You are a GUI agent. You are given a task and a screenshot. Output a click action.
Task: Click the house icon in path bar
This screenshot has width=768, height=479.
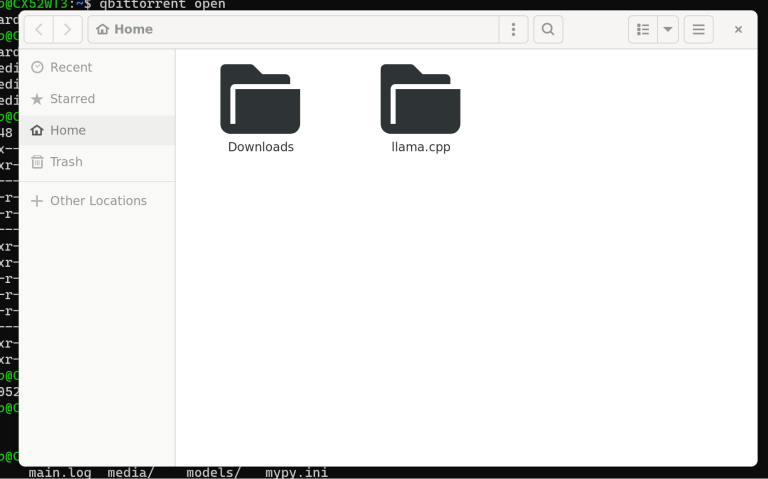(x=102, y=29)
